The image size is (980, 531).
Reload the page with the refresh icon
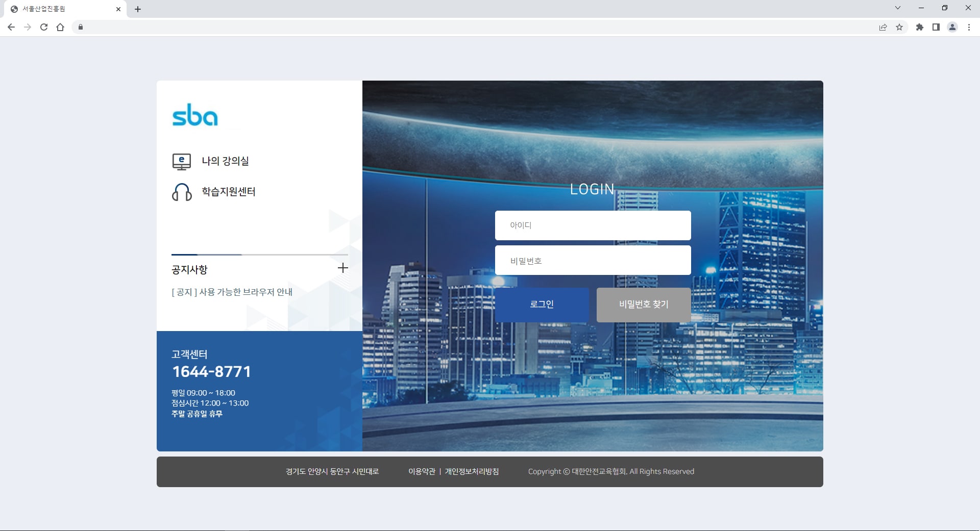coord(44,27)
